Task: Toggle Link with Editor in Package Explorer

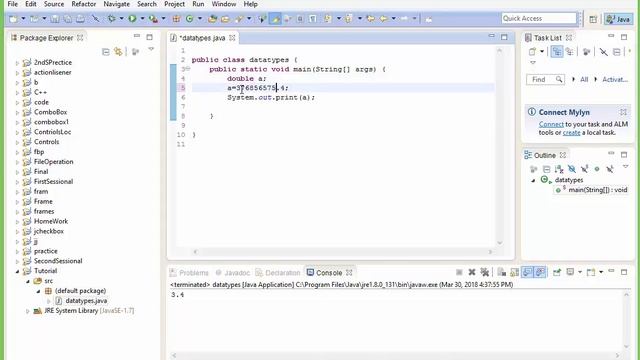Action: (118, 52)
